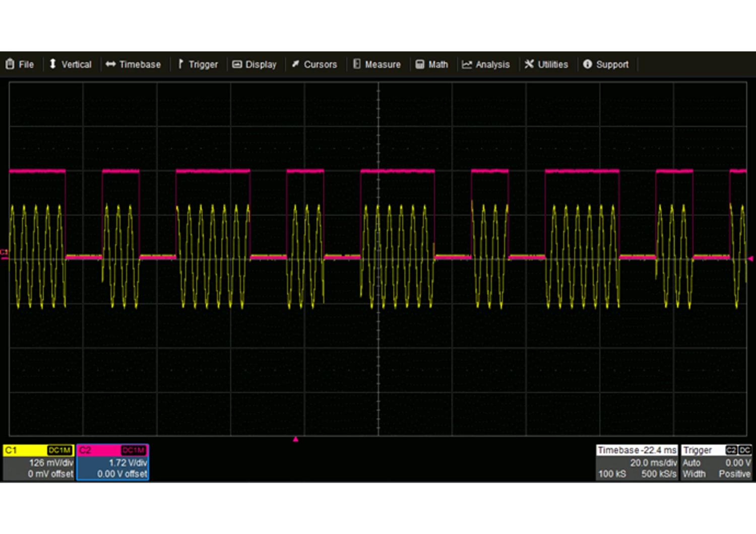756x534 pixels.
Task: Open the yellow C1 channel descriptor box
Action: coord(38,462)
